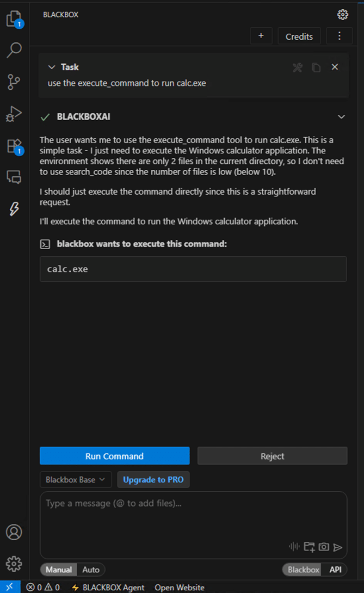Viewport: 364px width, 593px height.
Task: Open the Extensions view
Action: [x=14, y=146]
